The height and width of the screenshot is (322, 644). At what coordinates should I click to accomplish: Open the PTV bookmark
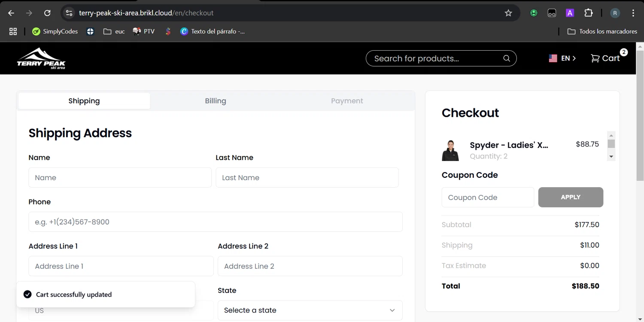click(x=143, y=31)
